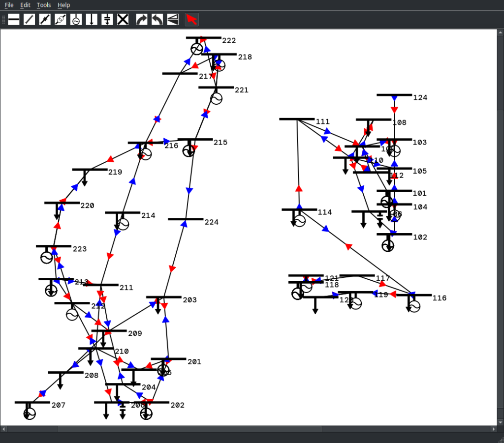Click the delete X tool
The image size is (504, 443).
pyautogui.click(x=123, y=20)
